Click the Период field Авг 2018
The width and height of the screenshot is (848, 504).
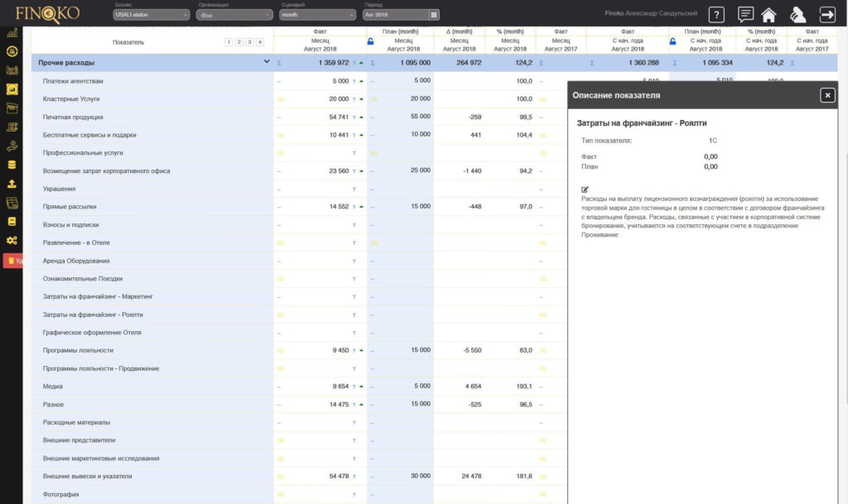(395, 15)
